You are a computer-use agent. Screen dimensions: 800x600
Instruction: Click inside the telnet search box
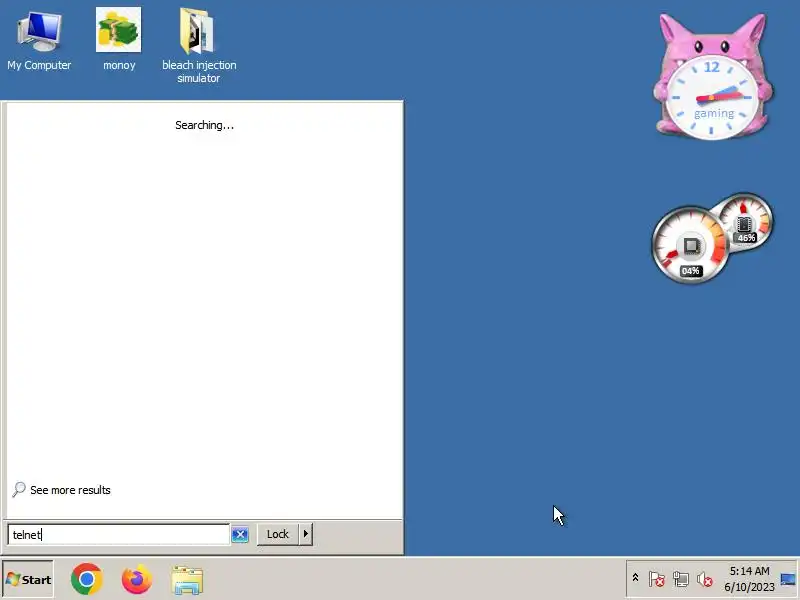point(118,534)
